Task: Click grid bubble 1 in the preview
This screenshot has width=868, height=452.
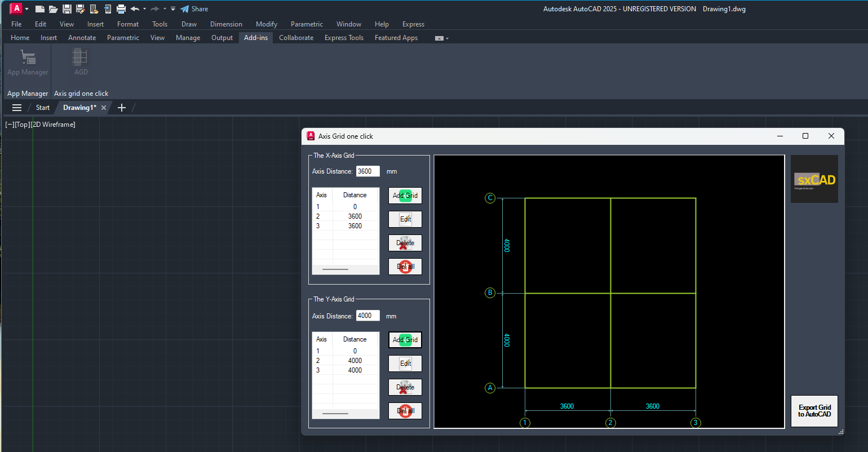Action: coord(525,423)
